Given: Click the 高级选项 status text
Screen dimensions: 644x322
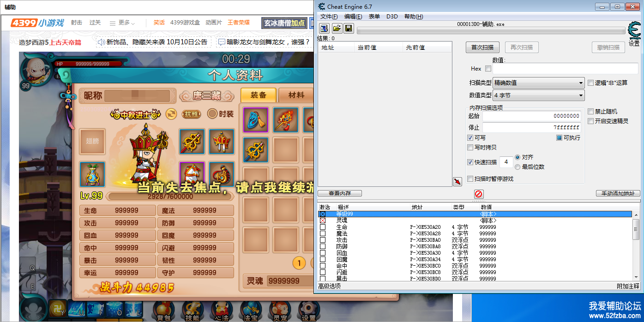Looking at the screenshot, I should [330, 286].
